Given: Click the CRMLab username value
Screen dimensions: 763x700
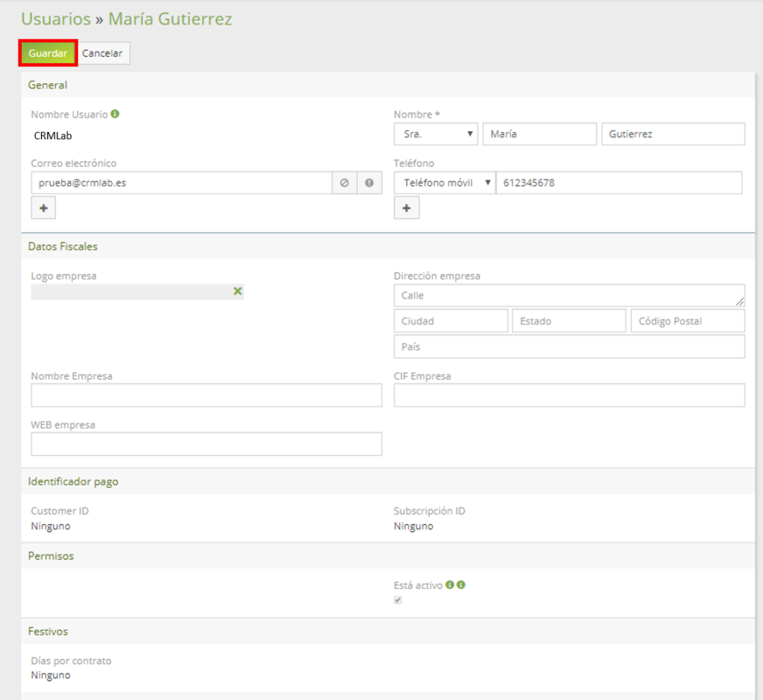Looking at the screenshot, I should click(53, 136).
